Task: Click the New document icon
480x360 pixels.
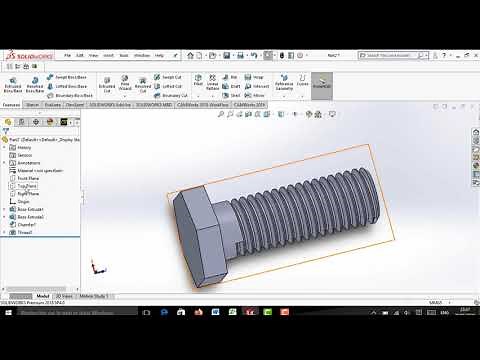Action: coord(199,55)
